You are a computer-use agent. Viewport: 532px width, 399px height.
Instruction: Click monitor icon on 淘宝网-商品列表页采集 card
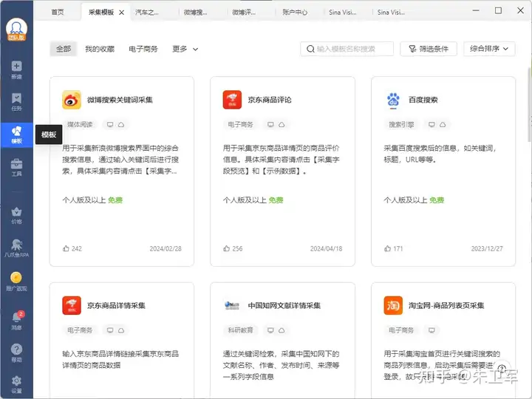click(x=432, y=330)
